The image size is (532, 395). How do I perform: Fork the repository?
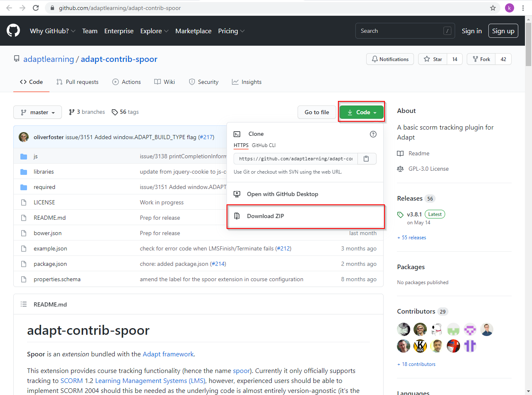click(x=481, y=59)
